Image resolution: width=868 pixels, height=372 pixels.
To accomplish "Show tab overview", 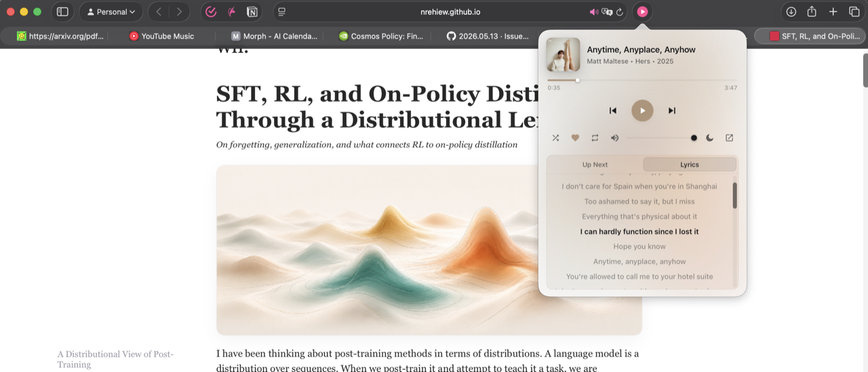I will (854, 12).
